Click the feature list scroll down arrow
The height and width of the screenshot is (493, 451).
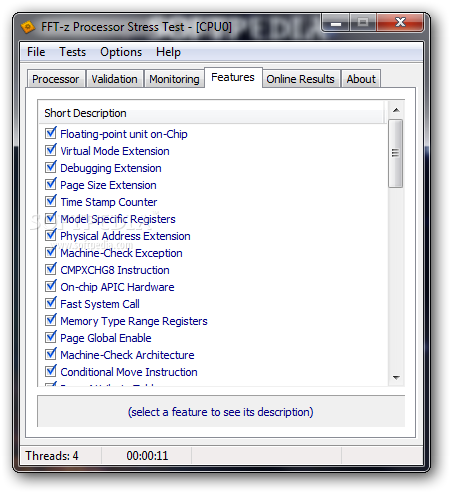click(x=396, y=378)
